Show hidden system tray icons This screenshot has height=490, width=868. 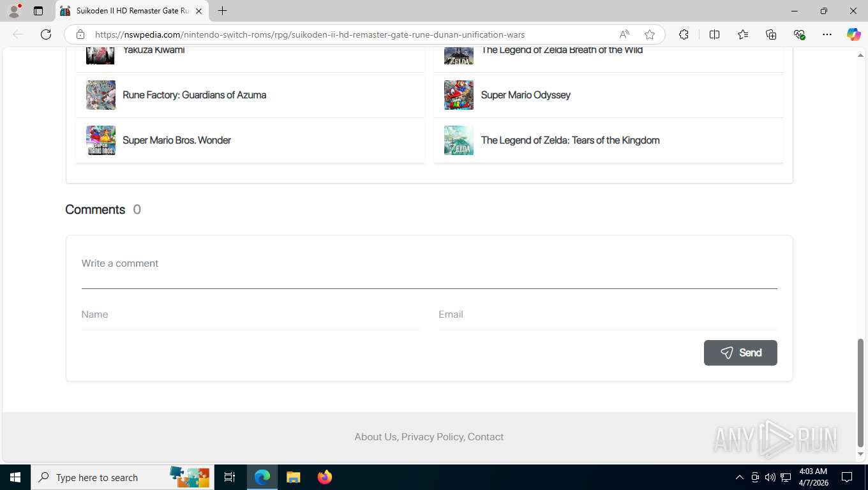click(x=740, y=477)
